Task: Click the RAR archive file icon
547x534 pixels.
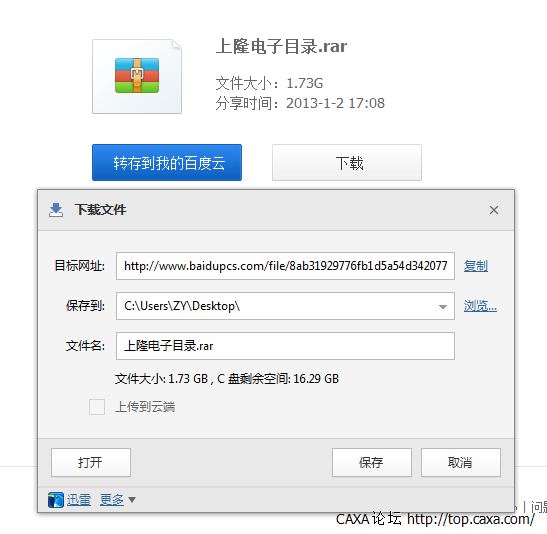Action: point(137,76)
